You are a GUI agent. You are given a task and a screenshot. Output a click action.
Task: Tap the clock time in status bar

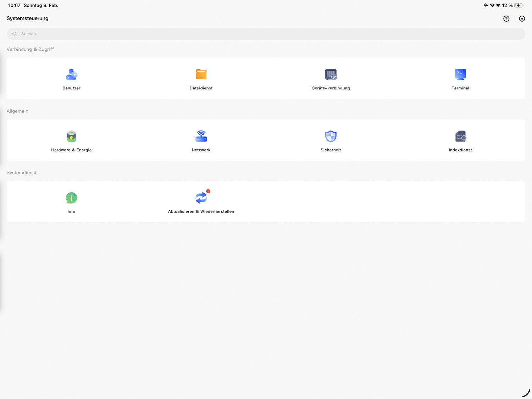(x=14, y=5)
